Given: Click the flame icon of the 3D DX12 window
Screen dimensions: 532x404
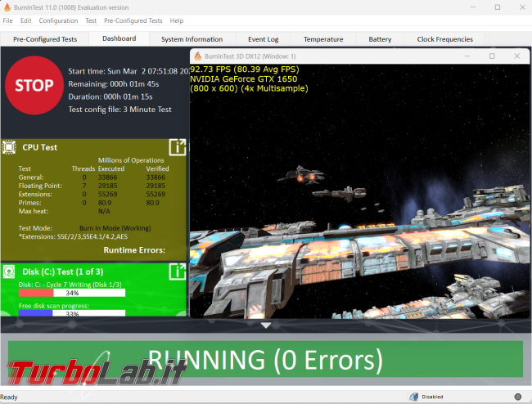Looking at the screenshot, I should pyautogui.click(x=198, y=56).
